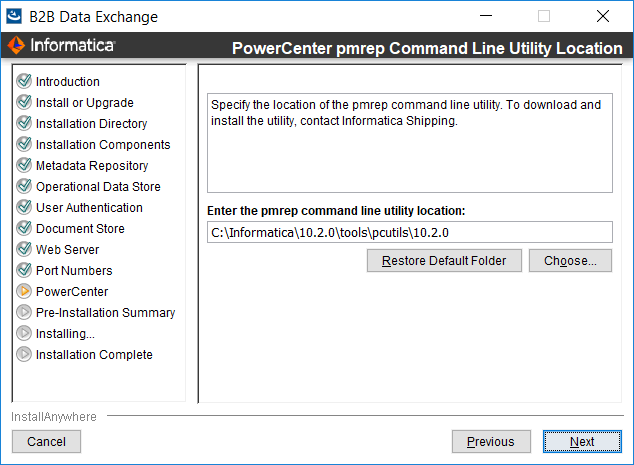Click the Installation Directory checkmark icon
Viewport: 634px width, 465px height.
(24, 123)
